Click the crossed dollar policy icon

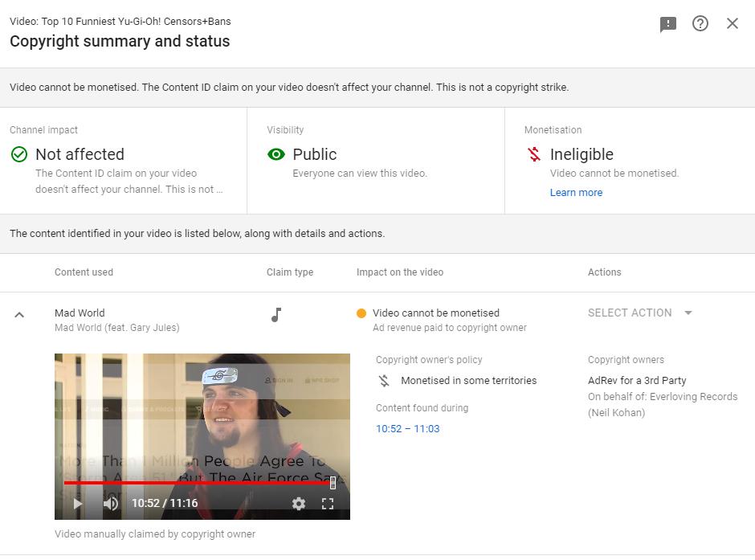(384, 381)
